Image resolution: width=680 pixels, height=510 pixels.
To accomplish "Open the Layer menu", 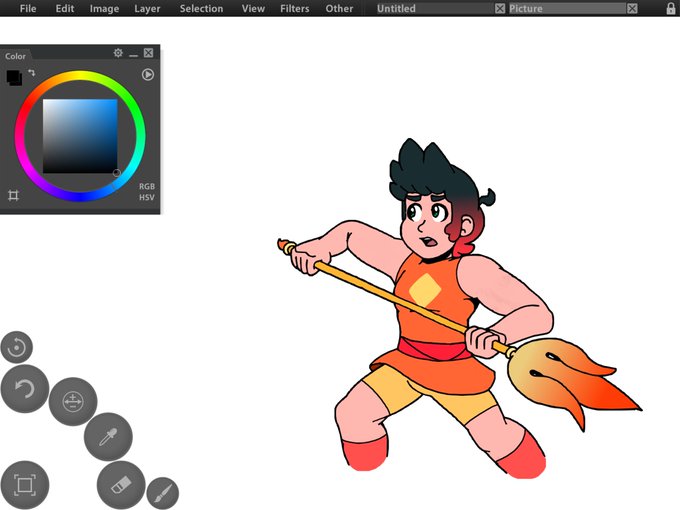I will (x=147, y=9).
